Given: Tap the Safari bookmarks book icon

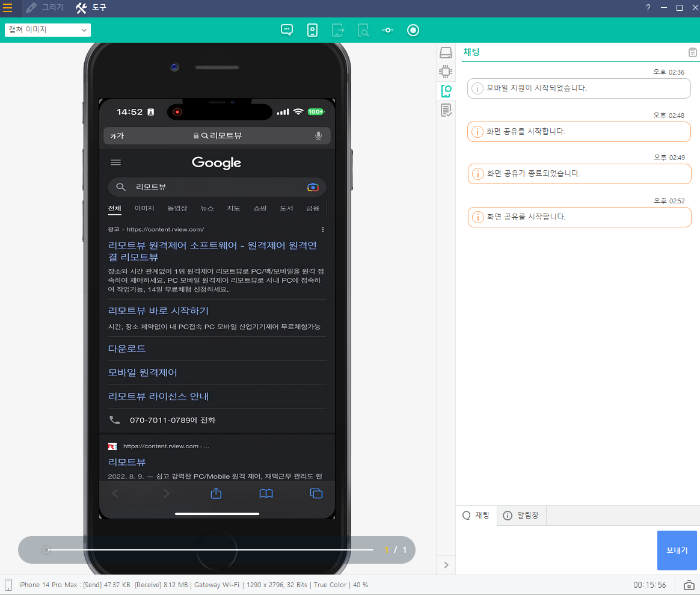Looking at the screenshot, I should [266, 493].
